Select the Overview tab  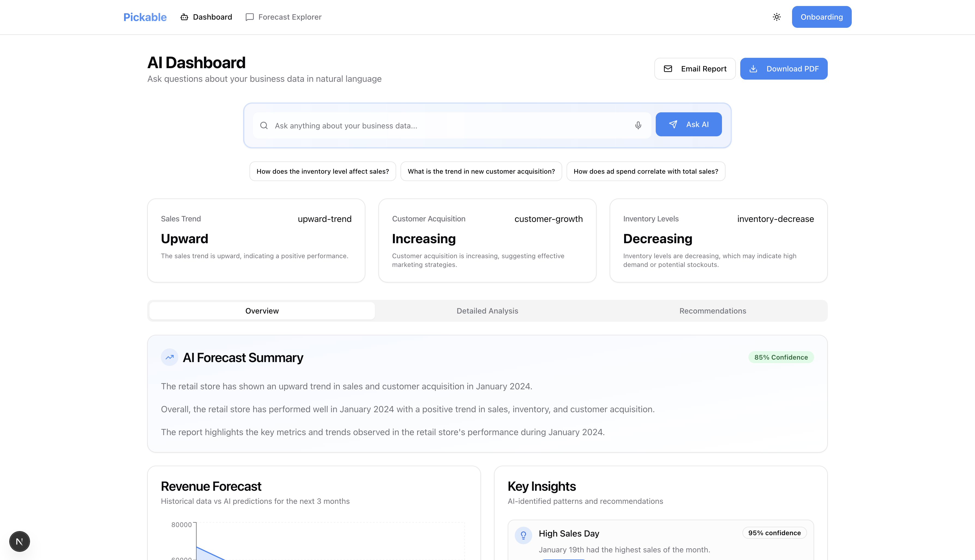click(262, 311)
